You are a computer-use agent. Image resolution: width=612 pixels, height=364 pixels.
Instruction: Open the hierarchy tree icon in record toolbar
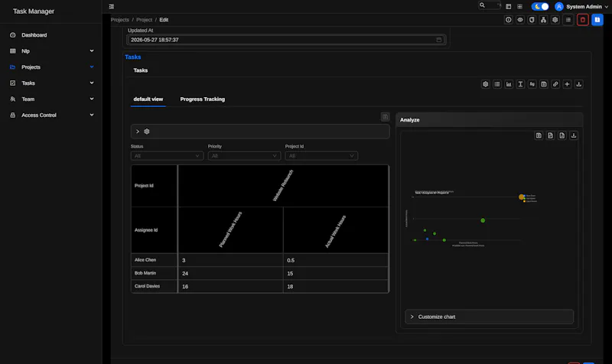coord(543,20)
